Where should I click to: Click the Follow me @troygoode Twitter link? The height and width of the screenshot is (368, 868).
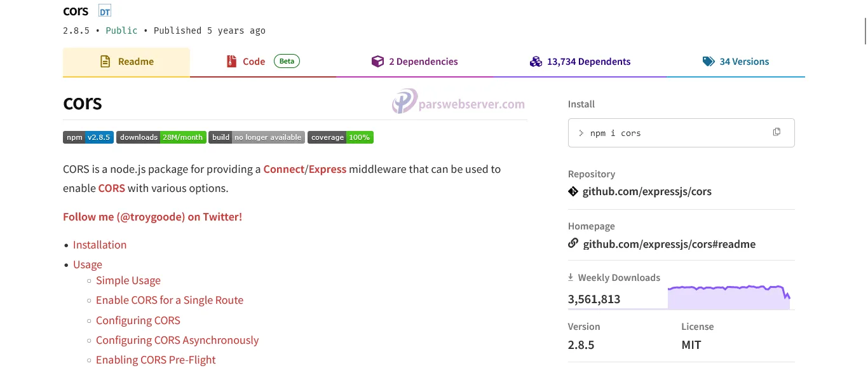tap(152, 217)
